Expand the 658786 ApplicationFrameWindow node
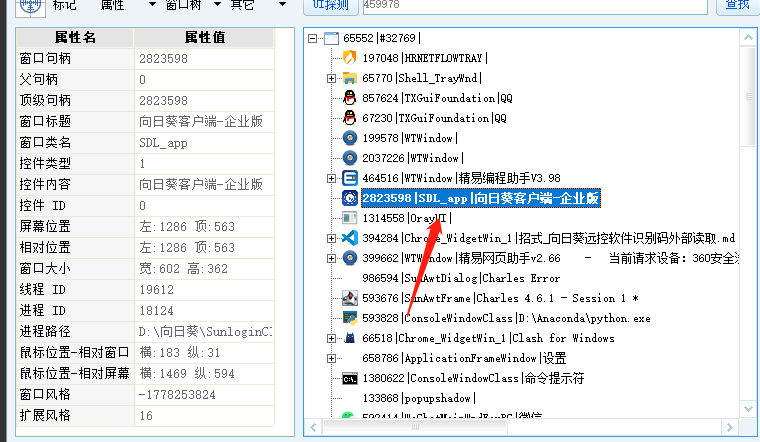The image size is (760, 442). click(x=332, y=359)
